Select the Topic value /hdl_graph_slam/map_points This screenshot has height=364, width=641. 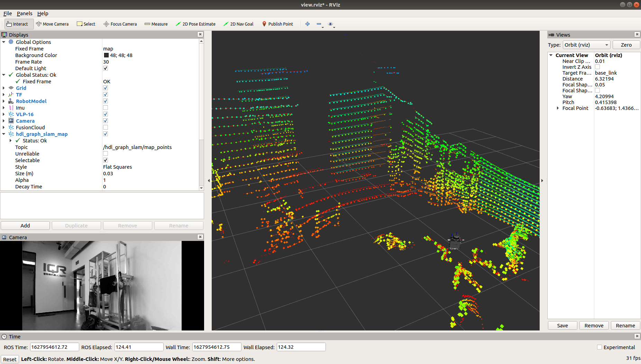click(x=137, y=147)
